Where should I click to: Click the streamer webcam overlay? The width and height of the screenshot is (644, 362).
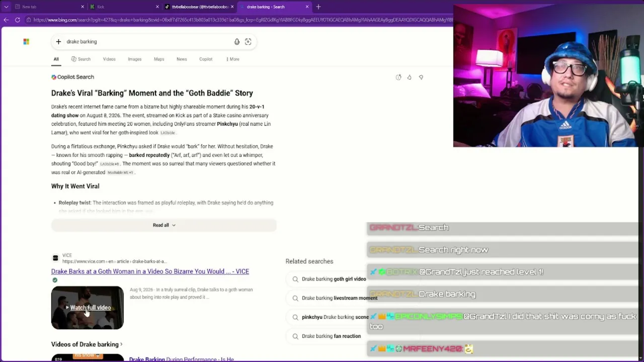point(548,76)
